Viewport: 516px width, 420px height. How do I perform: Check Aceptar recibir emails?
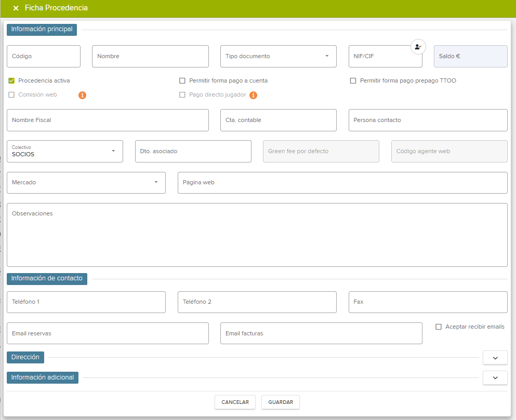439,327
